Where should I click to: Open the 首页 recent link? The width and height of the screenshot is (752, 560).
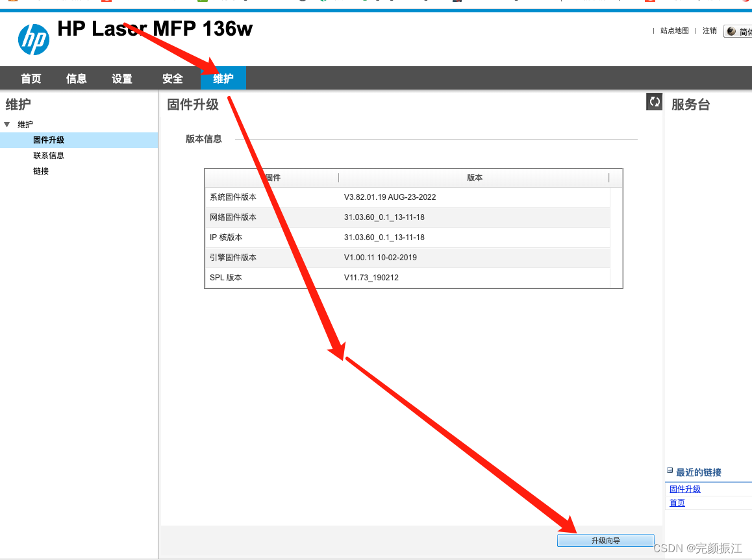pos(677,502)
